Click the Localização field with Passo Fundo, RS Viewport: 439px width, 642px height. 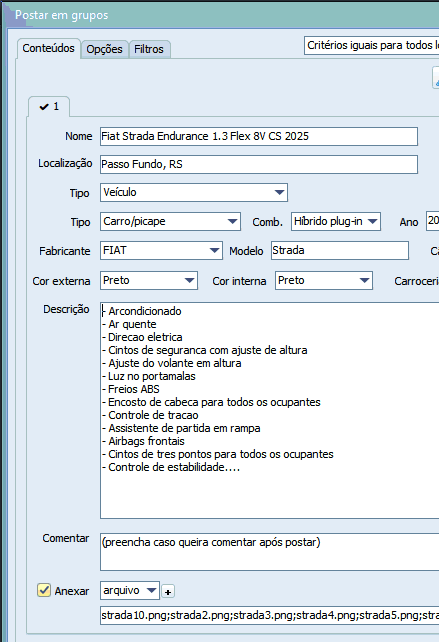[259, 164]
